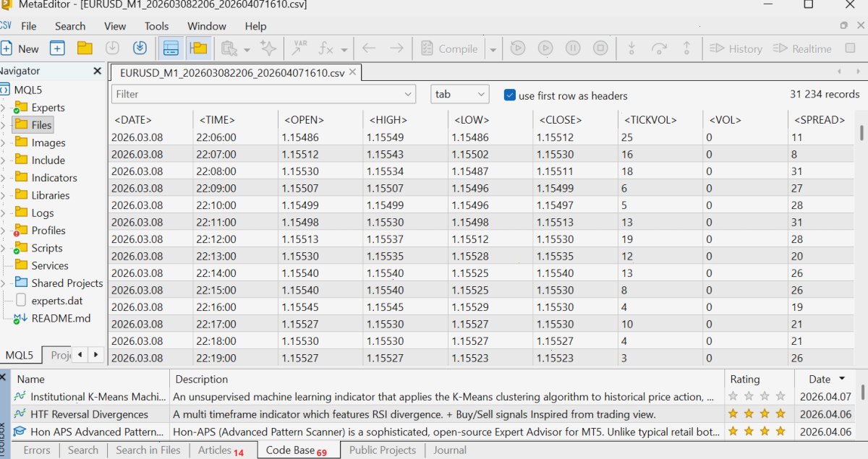Uncheck 'use first row as headers' checkbox
The width and height of the screenshot is (868, 459).
click(510, 95)
